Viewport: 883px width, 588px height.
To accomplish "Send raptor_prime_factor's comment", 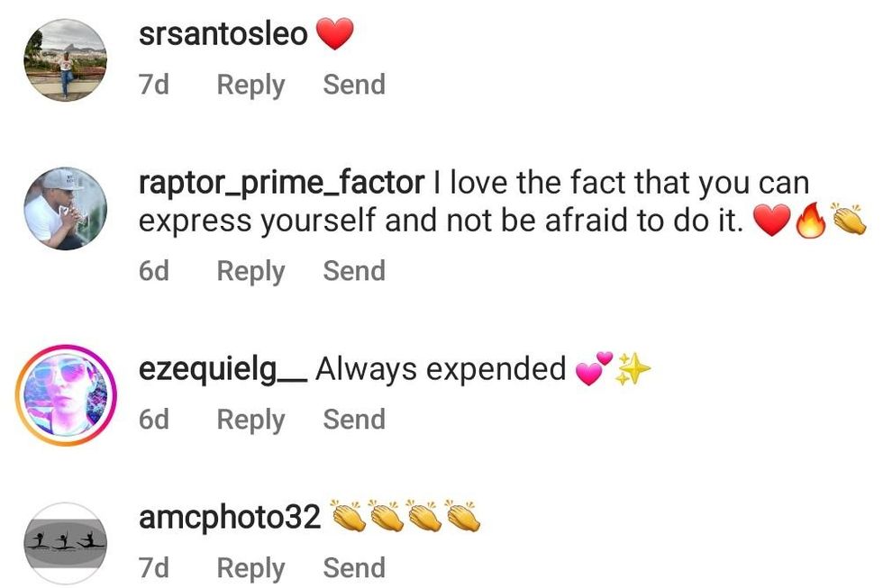I will pyautogui.click(x=354, y=271).
